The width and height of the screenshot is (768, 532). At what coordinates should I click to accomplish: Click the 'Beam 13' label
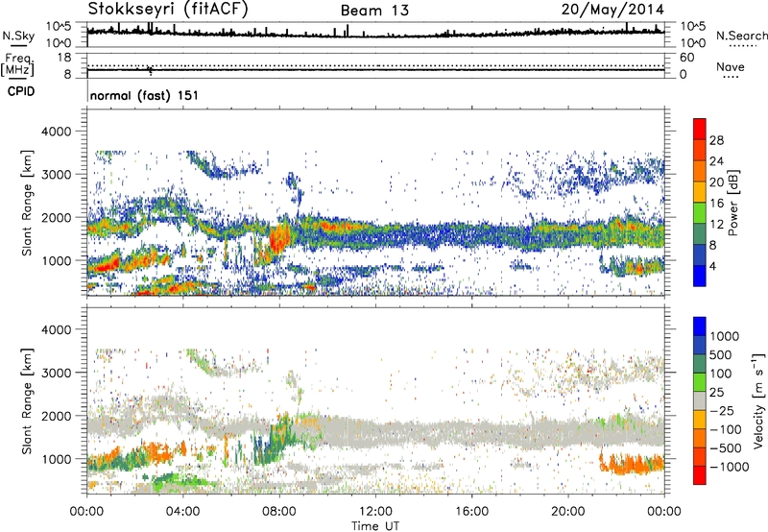(374, 11)
